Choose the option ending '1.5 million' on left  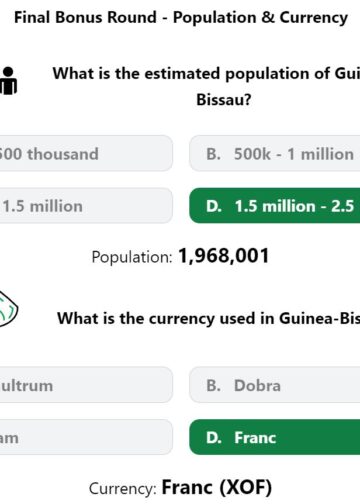(x=86, y=206)
